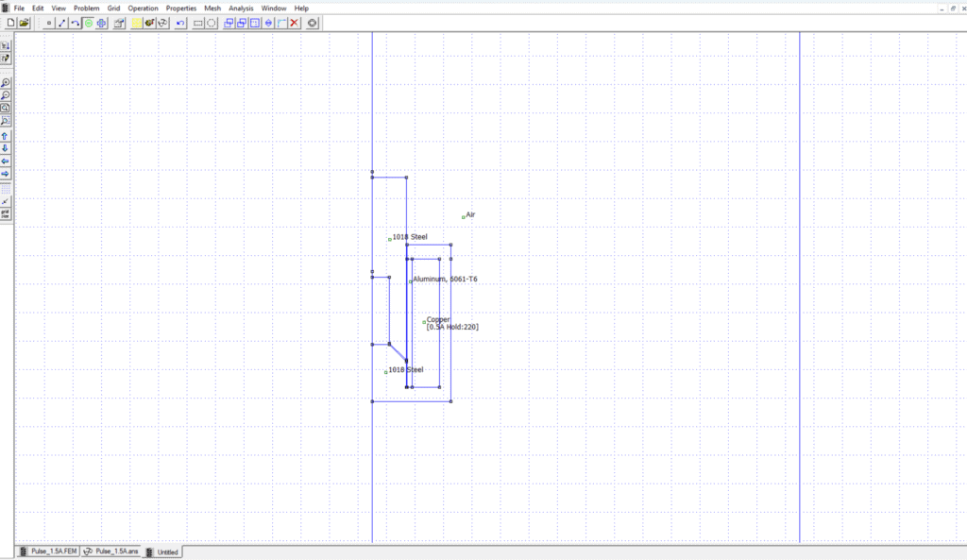Create a new document with the blank page icon
This screenshot has width=967, height=560.
click(x=10, y=23)
